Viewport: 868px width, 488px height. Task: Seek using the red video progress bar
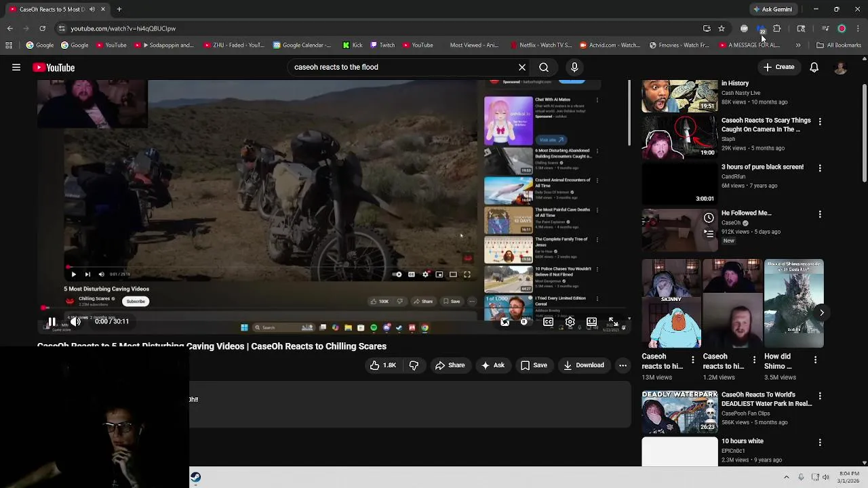332,309
